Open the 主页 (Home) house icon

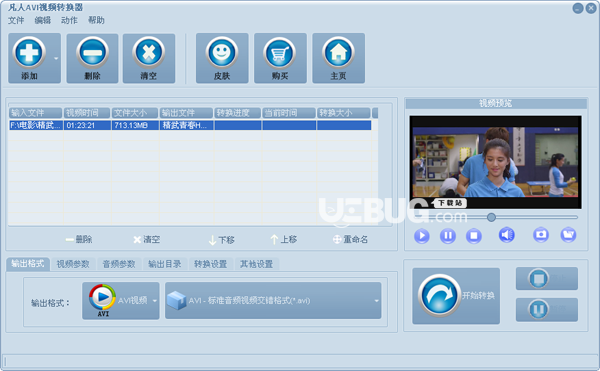pos(338,52)
